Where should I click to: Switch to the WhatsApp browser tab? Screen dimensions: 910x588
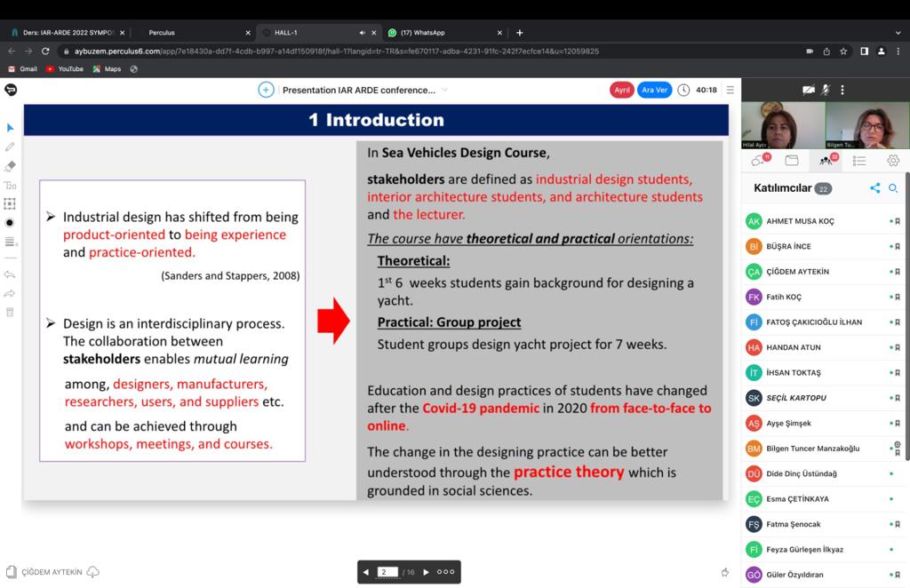click(440, 33)
